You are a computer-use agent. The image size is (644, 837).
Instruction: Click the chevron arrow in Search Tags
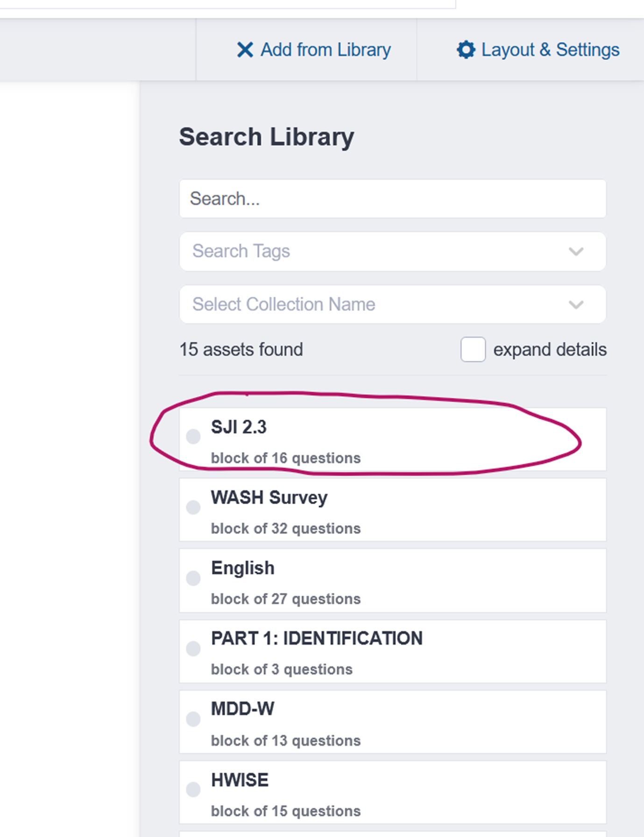coord(576,252)
